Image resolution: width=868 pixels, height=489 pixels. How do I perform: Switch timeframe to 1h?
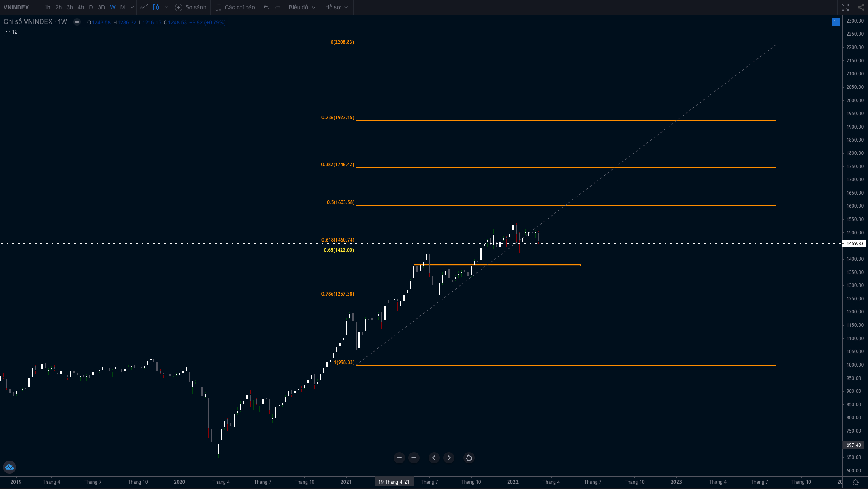coord(47,7)
